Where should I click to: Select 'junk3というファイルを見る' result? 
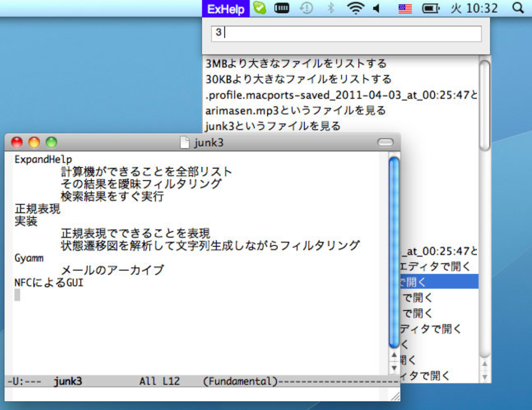tap(273, 126)
